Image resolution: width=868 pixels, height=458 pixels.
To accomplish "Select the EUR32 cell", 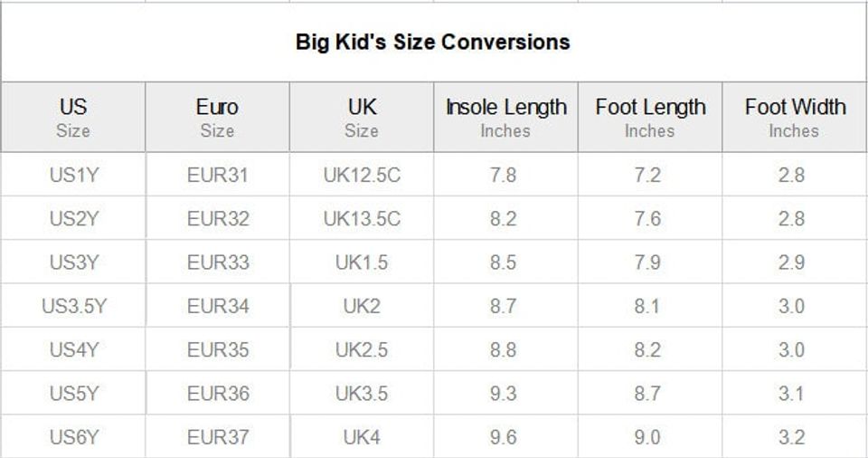I will [217, 219].
